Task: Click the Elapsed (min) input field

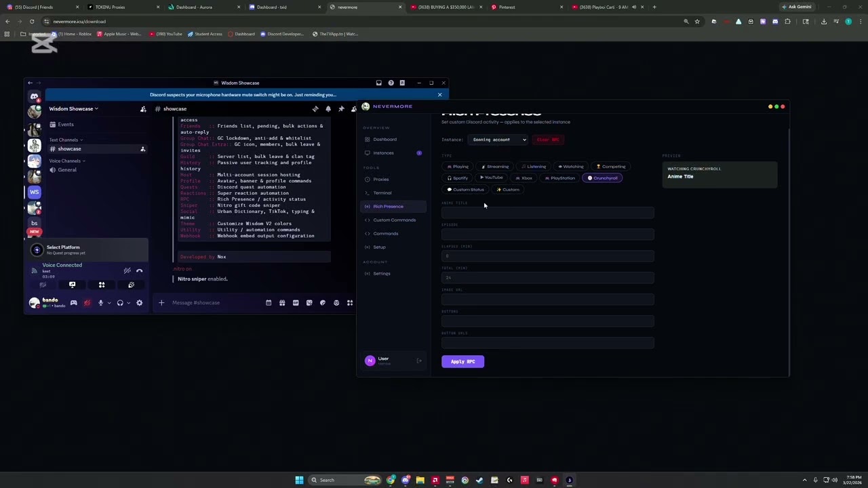Action: (548, 256)
